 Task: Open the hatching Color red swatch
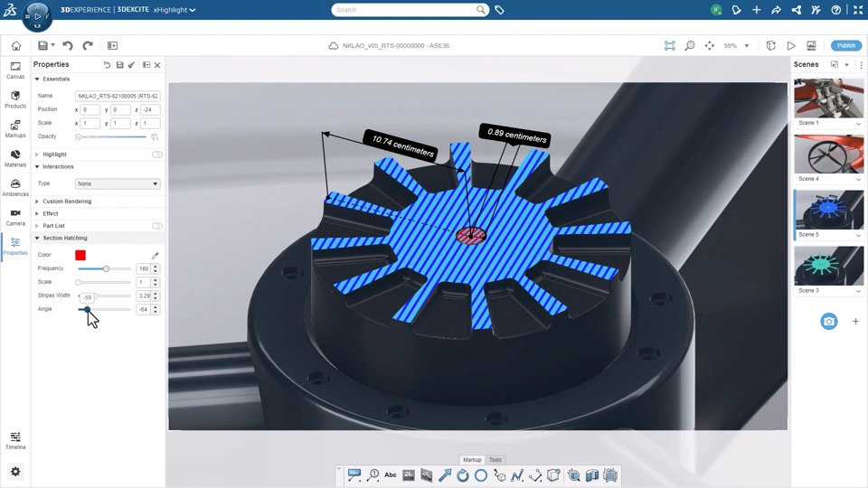[x=80, y=255]
